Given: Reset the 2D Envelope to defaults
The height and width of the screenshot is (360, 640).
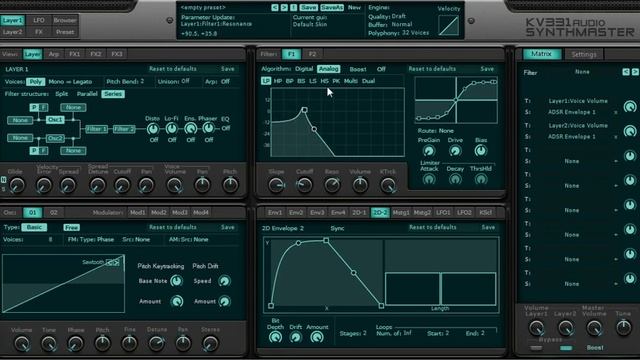Looking at the screenshot, I should click(x=433, y=227).
